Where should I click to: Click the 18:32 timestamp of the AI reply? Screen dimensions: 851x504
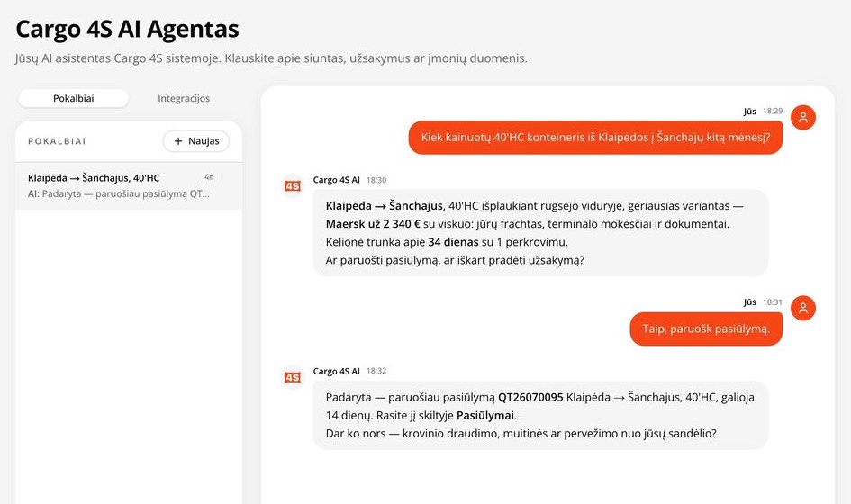pyautogui.click(x=376, y=371)
